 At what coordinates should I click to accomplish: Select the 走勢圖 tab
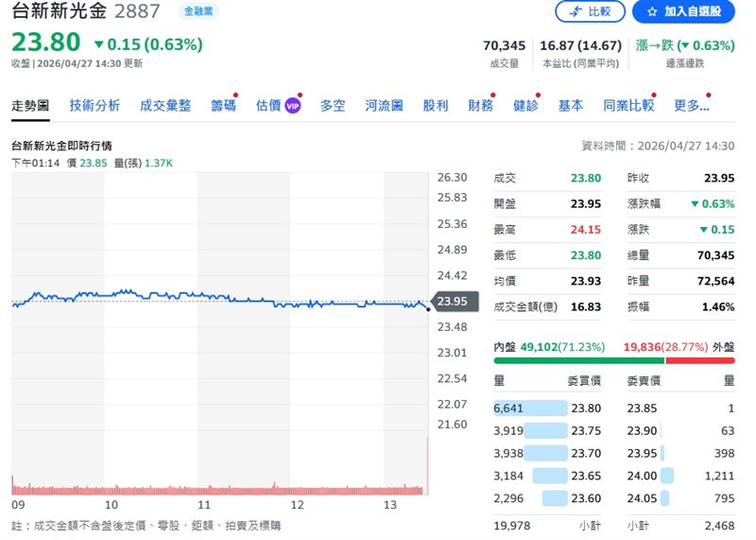pyautogui.click(x=30, y=105)
